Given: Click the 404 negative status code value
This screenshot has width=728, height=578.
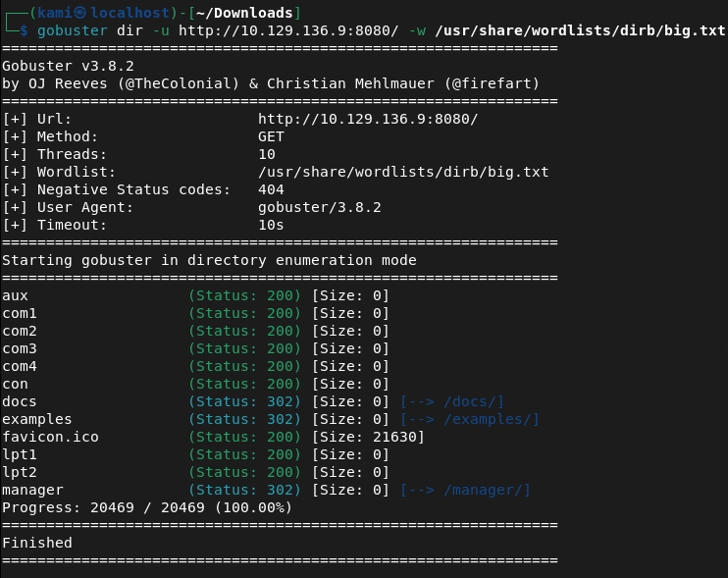Looking at the screenshot, I should (271, 189).
